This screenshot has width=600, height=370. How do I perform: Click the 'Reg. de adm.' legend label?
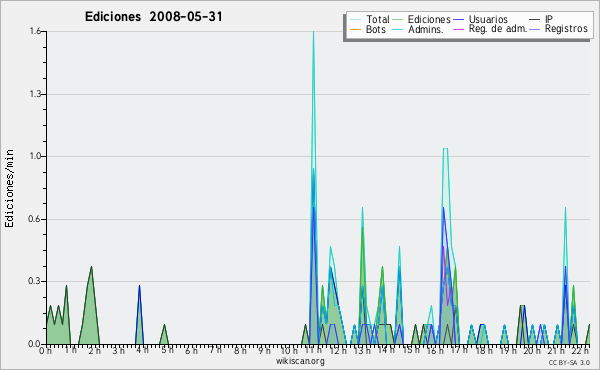click(497, 29)
